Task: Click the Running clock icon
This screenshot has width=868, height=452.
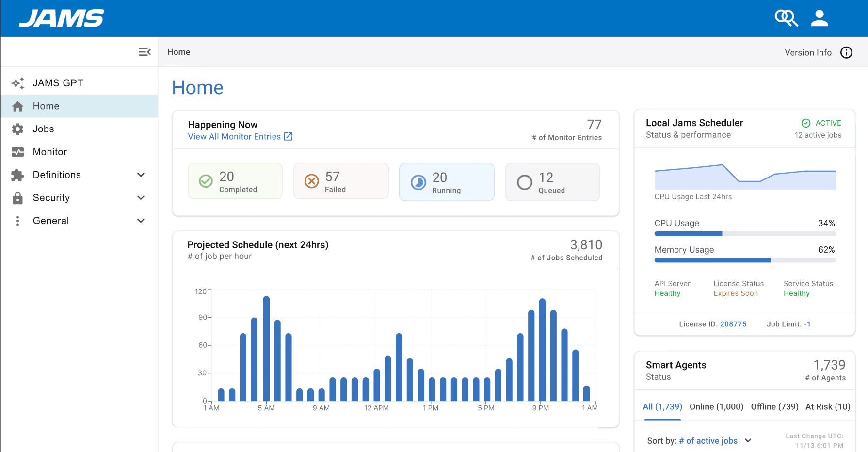Action: click(418, 182)
